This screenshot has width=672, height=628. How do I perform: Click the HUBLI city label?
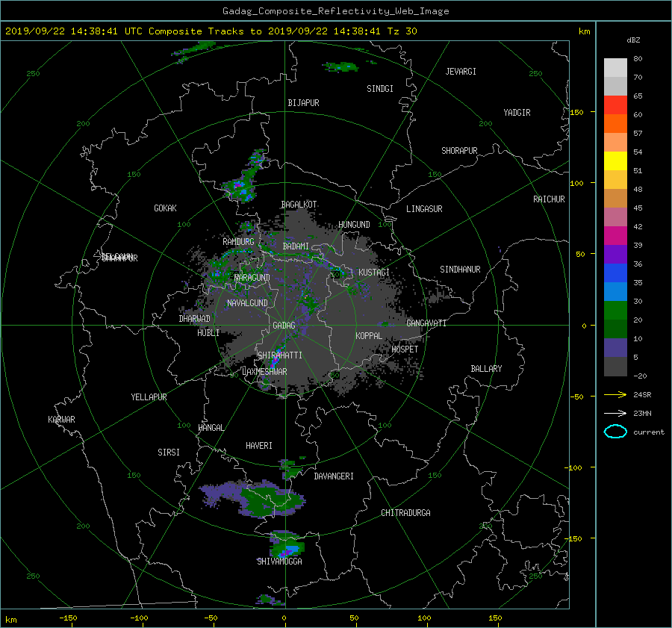(208, 333)
